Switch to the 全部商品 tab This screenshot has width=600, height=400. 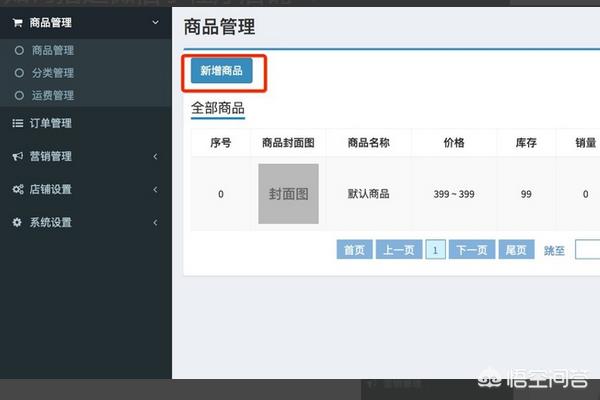[217, 107]
